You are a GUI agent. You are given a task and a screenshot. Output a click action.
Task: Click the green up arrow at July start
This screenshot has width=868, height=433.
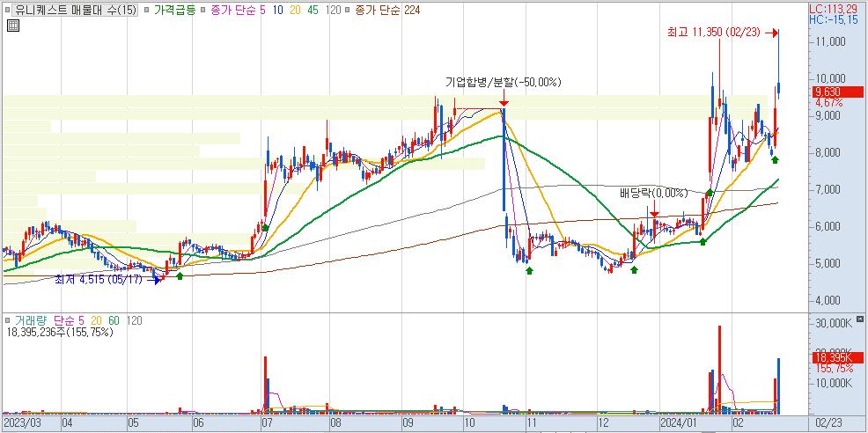(x=265, y=227)
